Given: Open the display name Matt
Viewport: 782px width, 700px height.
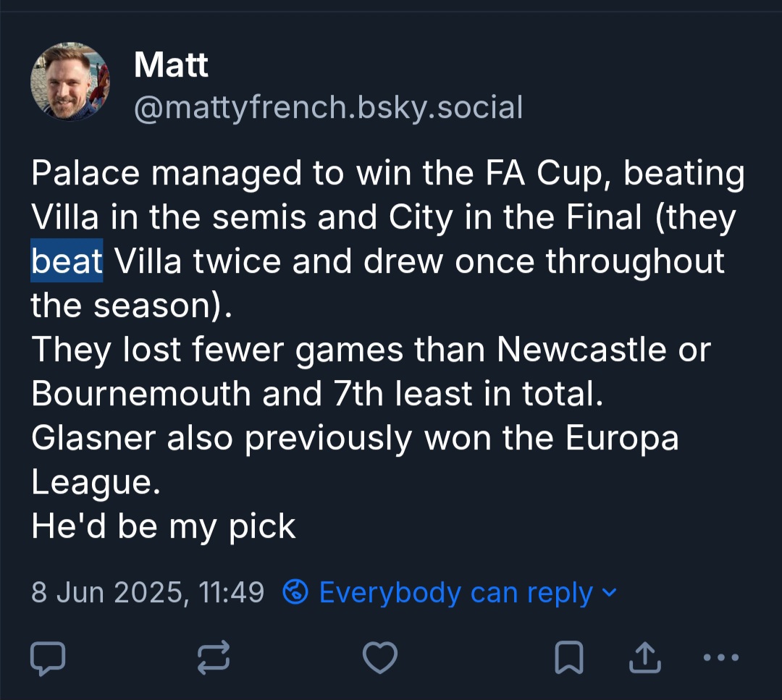Looking at the screenshot, I should click(x=171, y=66).
